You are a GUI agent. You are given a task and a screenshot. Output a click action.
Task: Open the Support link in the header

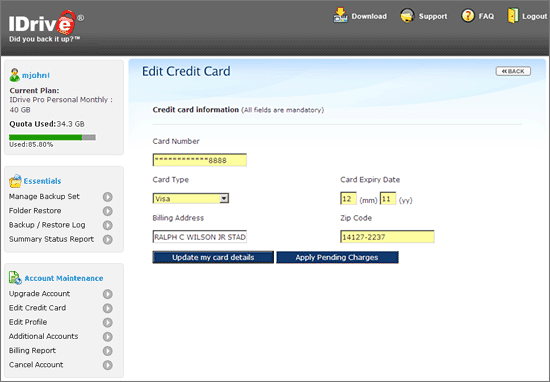433,16
